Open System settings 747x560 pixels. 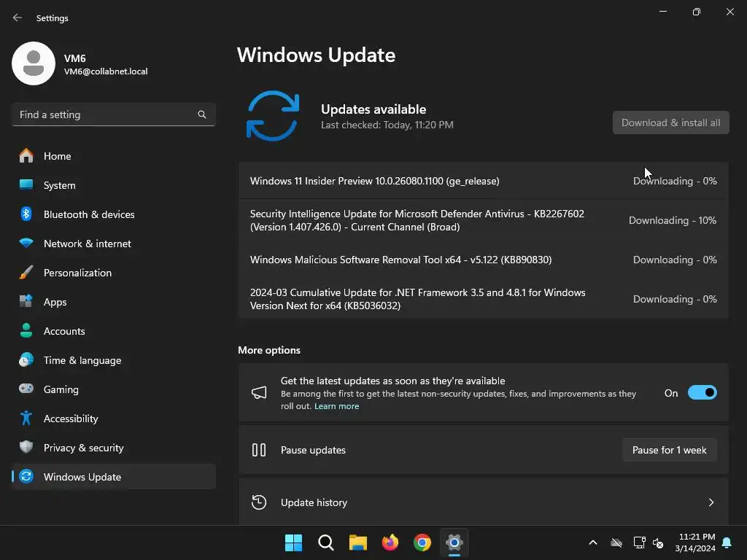click(113, 185)
